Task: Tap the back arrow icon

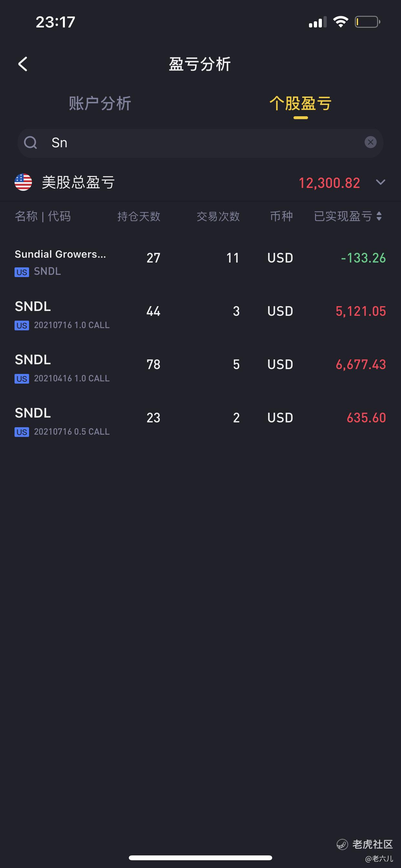Action: 23,64
